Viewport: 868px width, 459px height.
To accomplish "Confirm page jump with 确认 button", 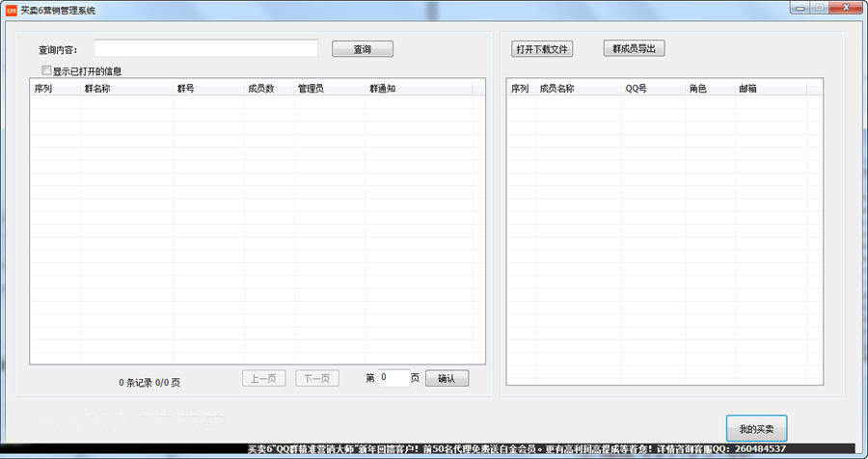I will [447, 379].
